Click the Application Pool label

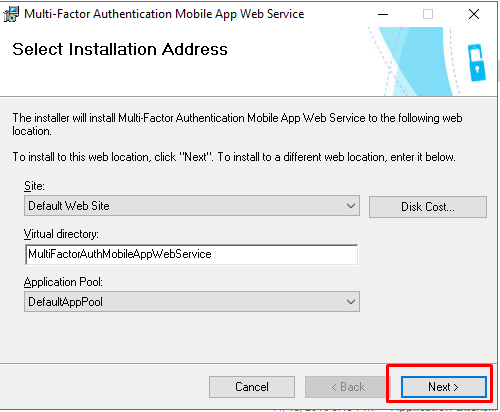pos(63,282)
